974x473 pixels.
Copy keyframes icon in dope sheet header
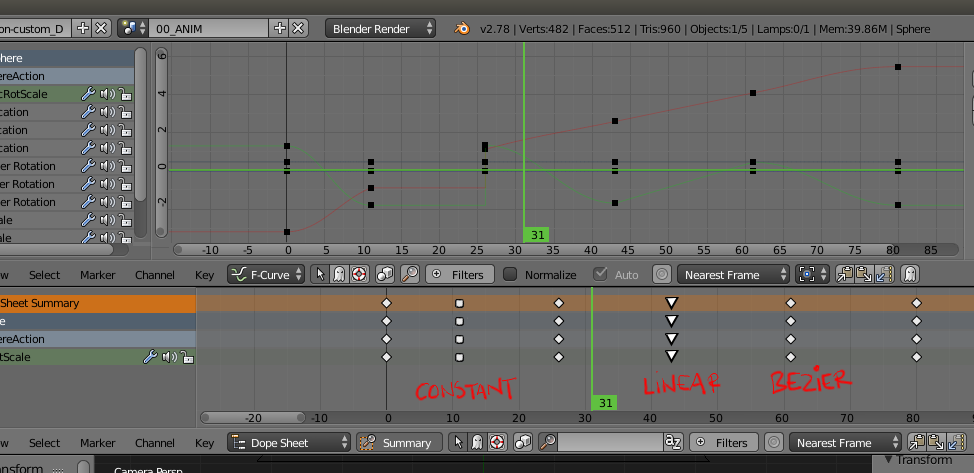point(917,443)
